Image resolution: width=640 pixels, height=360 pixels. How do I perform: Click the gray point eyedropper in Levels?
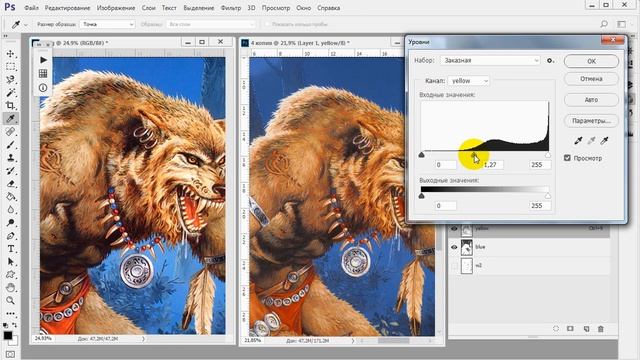(591, 141)
